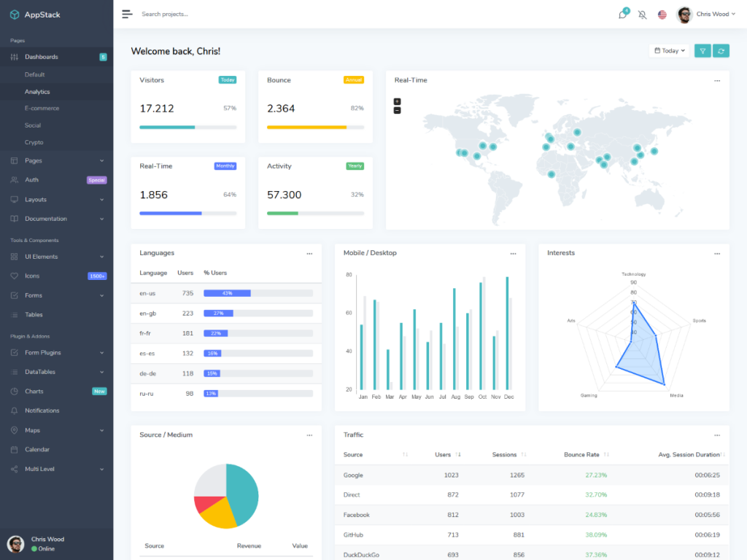Toggle the hamburger sidebar menu icon
Viewport: 747px width, 560px height.
point(127,15)
